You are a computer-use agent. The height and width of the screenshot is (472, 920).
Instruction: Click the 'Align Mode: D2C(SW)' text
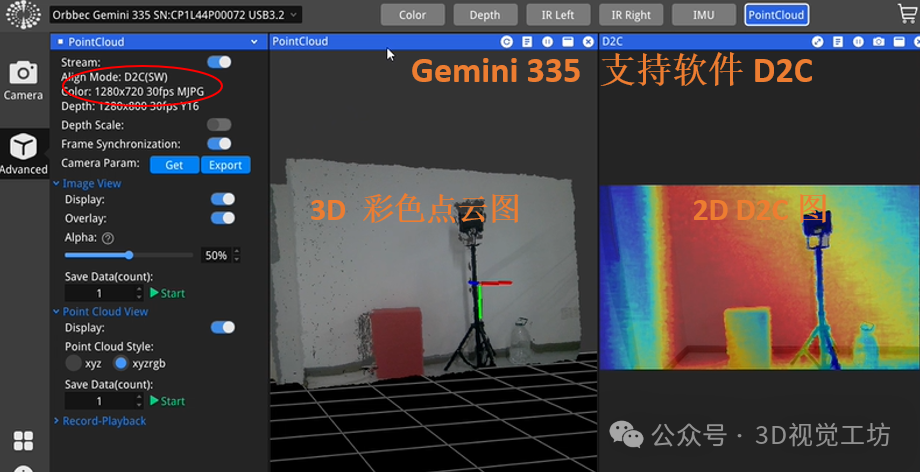(114, 77)
